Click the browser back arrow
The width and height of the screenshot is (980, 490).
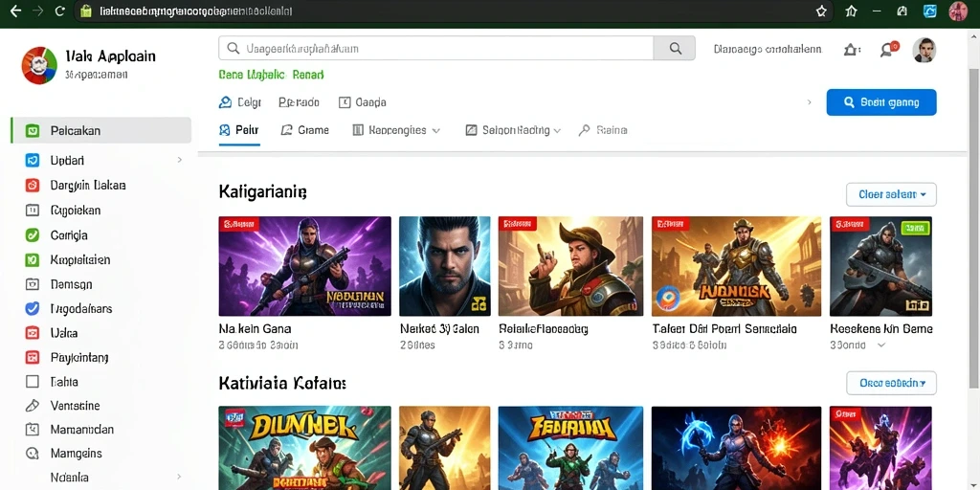coord(15,11)
